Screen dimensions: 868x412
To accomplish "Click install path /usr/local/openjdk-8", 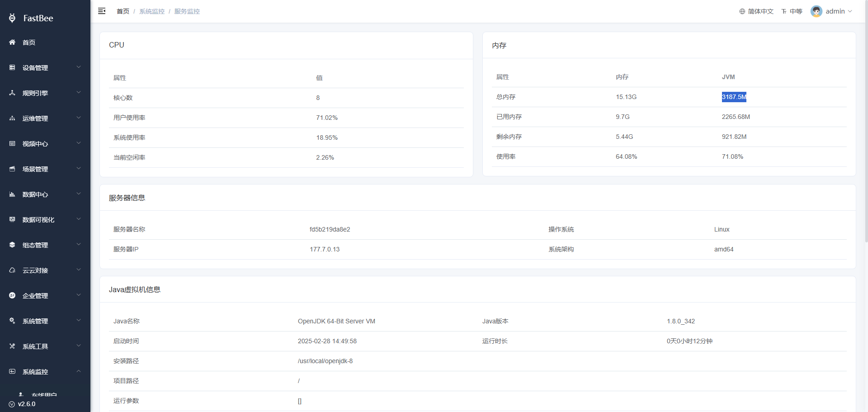I will (x=325, y=361).
